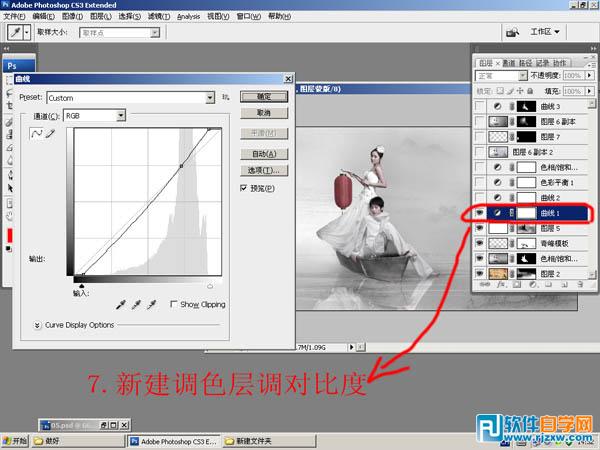Click the add layer mask icon

[517, 285]
